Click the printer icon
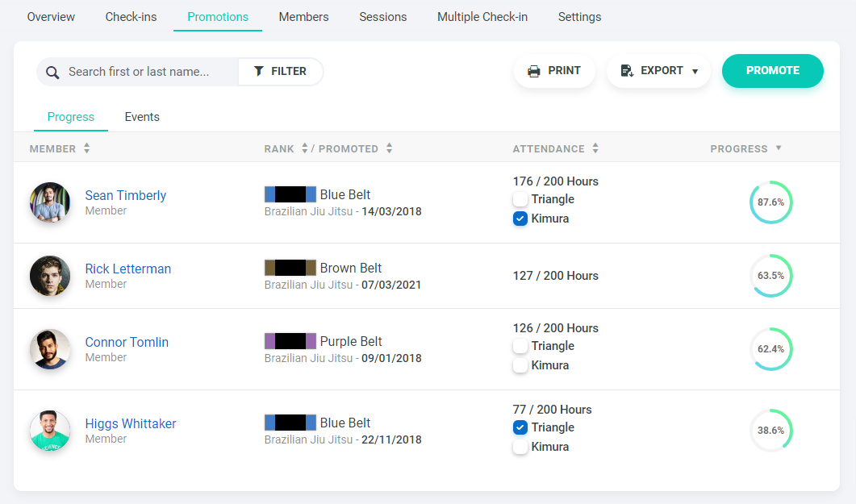Viewport: 856px width, 504px height. 533,71
